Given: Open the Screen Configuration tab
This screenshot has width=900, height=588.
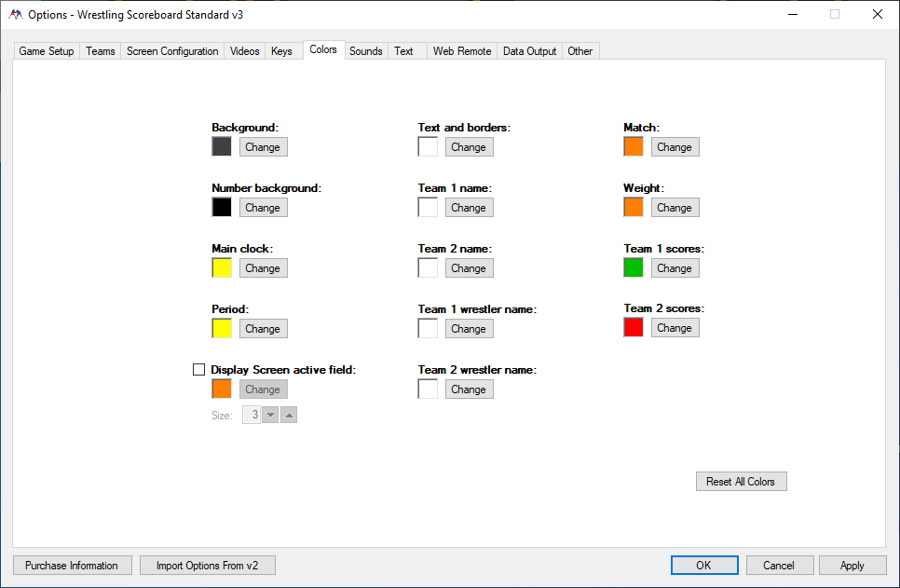Looking at the screenshot, I should 172,51.
